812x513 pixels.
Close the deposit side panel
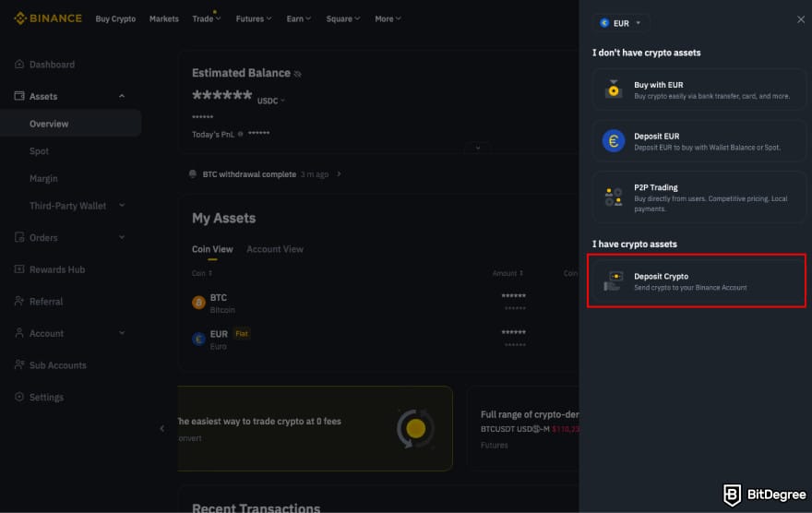tap(801, 19)
